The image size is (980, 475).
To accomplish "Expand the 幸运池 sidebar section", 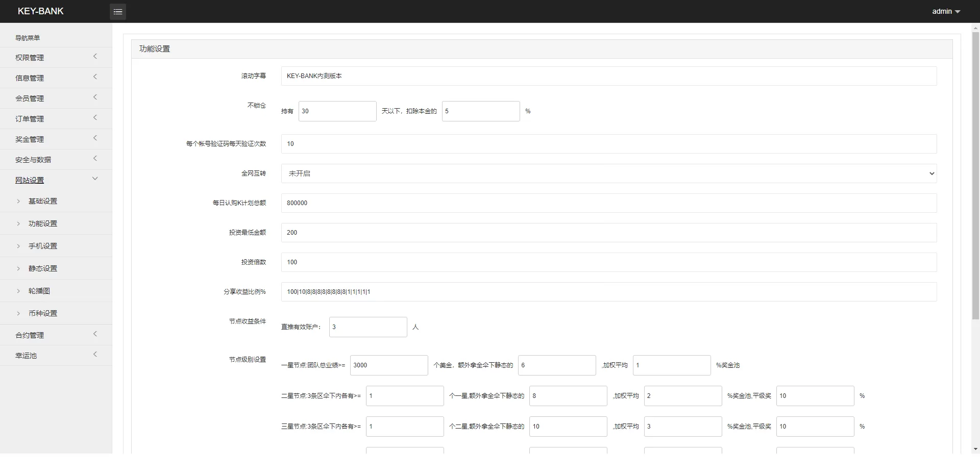I will 56,355.
